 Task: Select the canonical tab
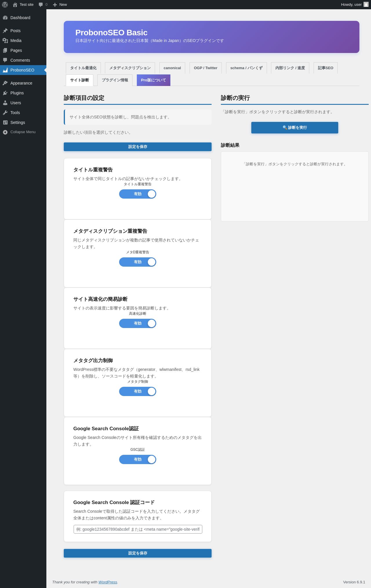pyautogui.click(x=172, y=68)
